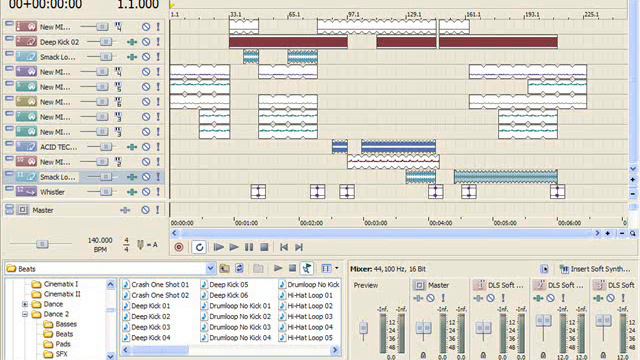The width and height of the screenshot is (640, 360).
Task: Open the Beats folder dropdown
Action: click(210, 269)
